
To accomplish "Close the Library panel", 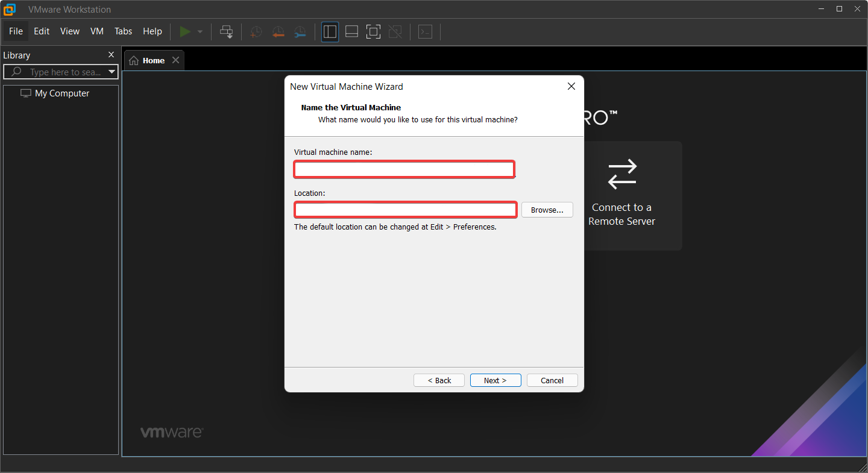I will coord(111,55).
